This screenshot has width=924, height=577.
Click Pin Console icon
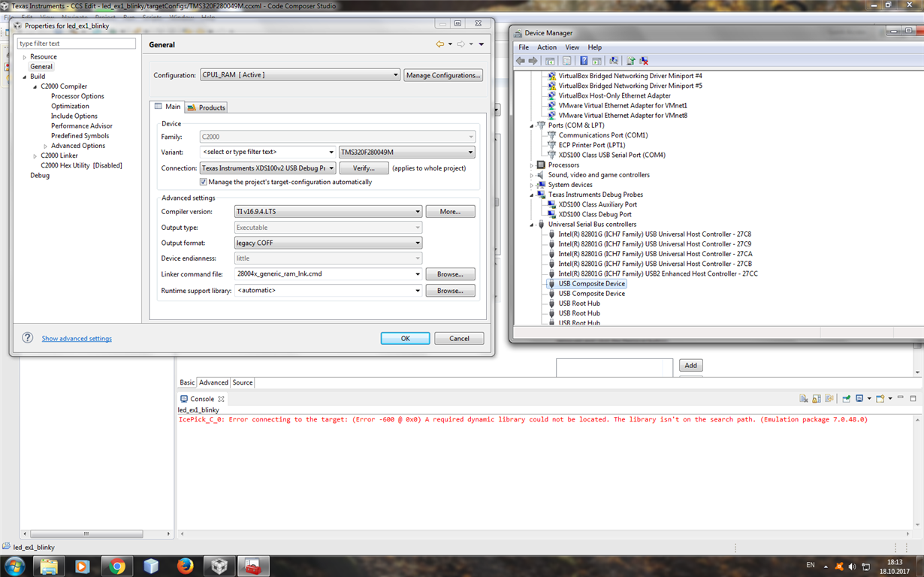click(x=847, y=399)
